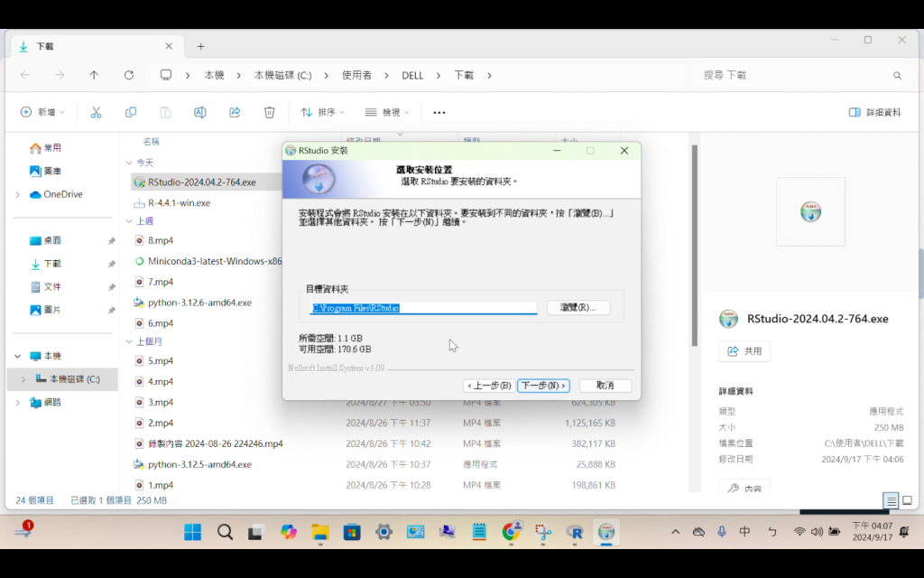The image size is (924, 578).
Task: Click 本機 in the address breadcrumb
Action: pos(214,76)
